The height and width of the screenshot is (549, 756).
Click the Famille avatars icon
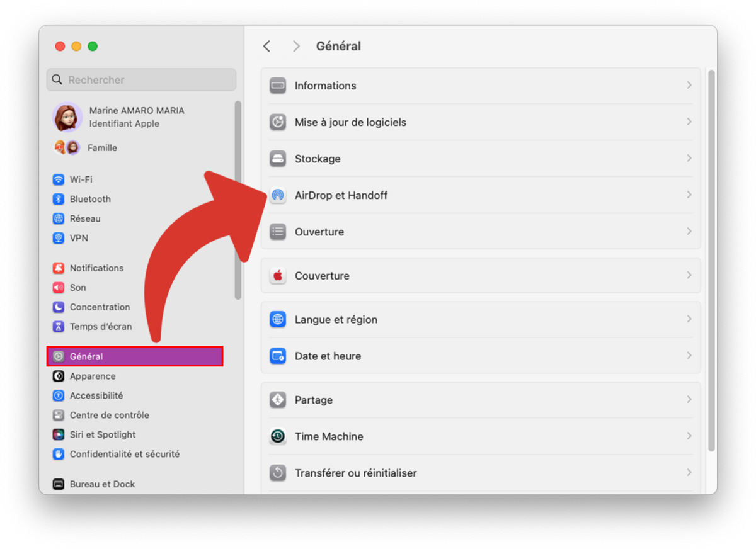point(67,148)
